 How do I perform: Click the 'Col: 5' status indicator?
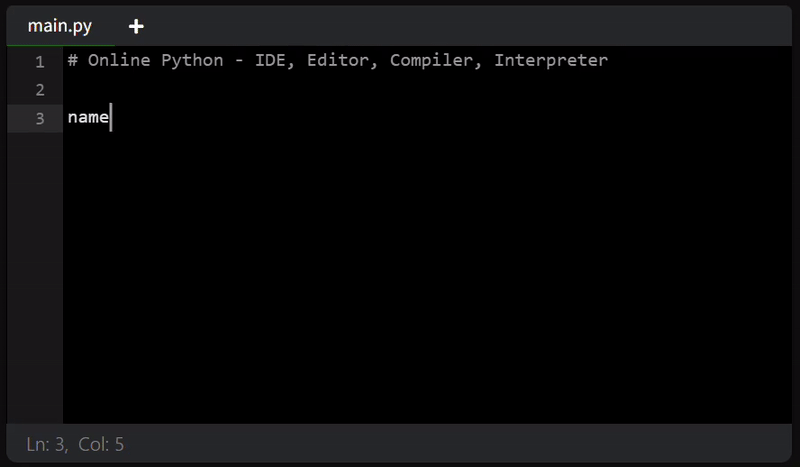(101, 445)
